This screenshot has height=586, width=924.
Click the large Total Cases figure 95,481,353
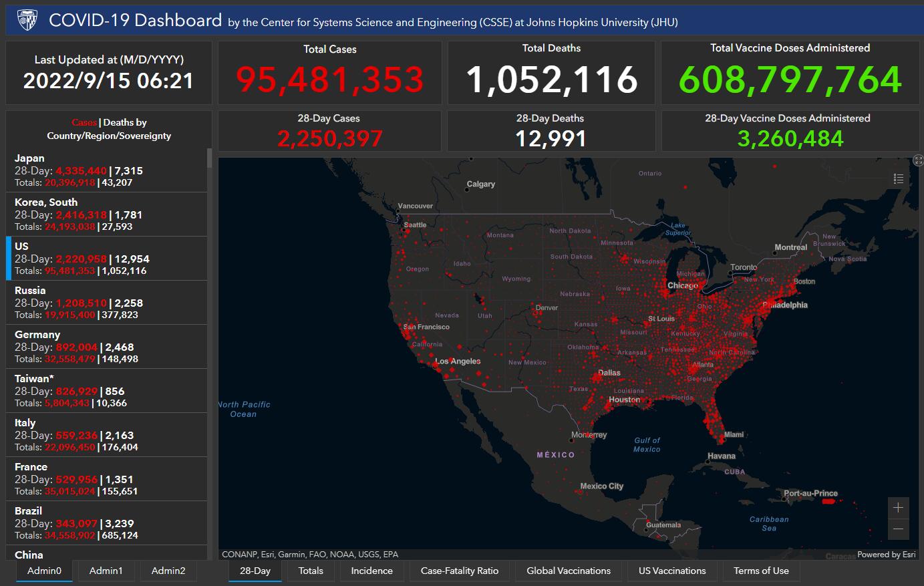pos(330,80)
